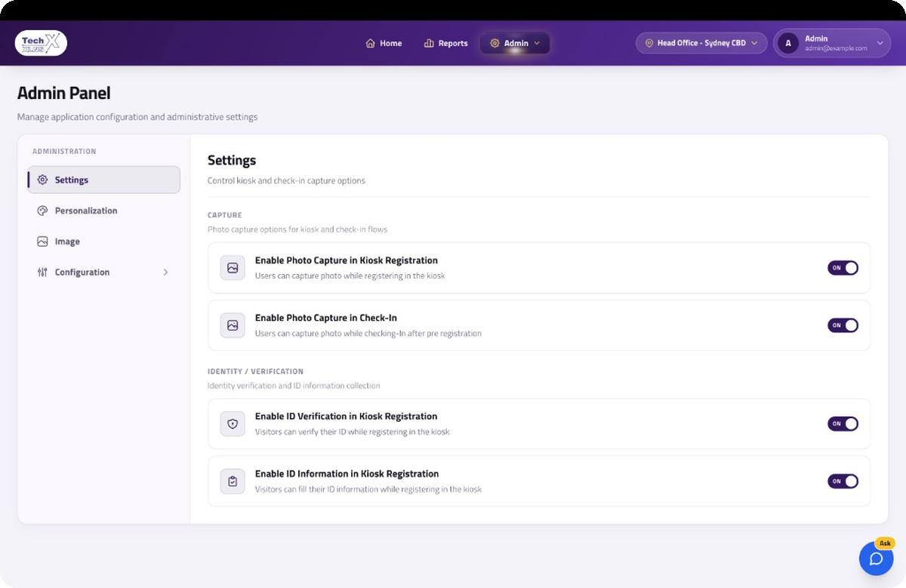The image size is (906, 588).
Task: Click the Admin Panel page heading
Action: tap(64, 94)
